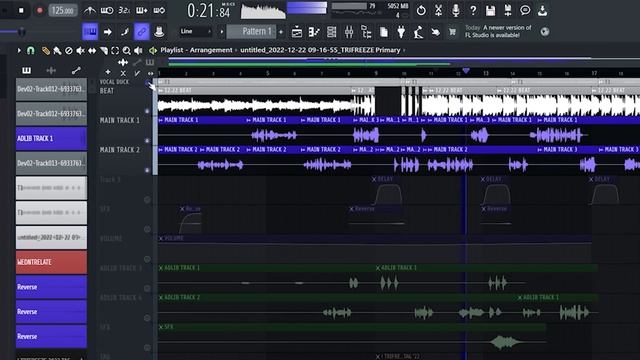This screenshot has height=360, width=640.
Task: Select the playlist Zoom magnifier tool
Action: [127, 50]
